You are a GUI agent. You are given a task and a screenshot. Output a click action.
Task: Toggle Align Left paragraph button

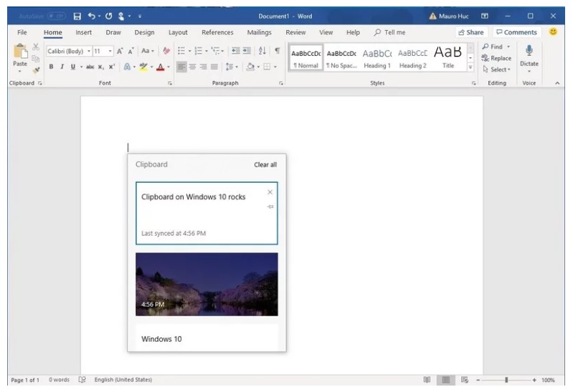181,67
